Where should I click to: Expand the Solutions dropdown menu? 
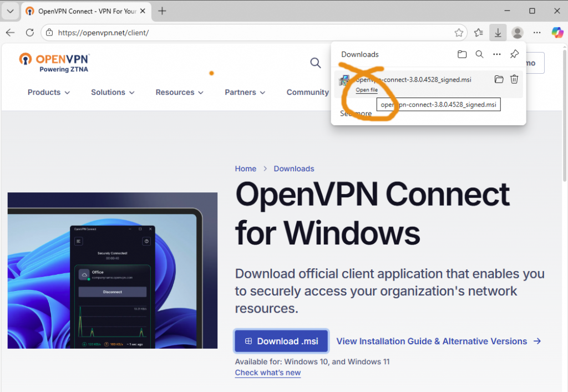coord(113,93)
